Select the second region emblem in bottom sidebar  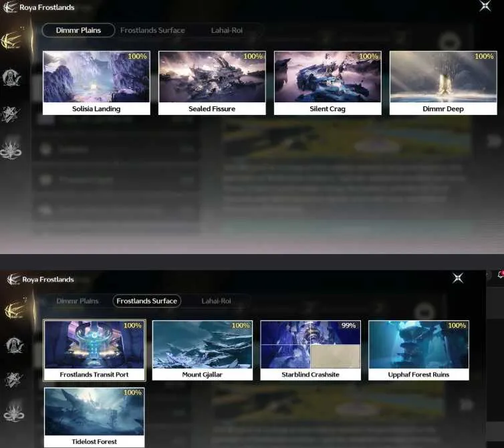click(x=14, y=345)
